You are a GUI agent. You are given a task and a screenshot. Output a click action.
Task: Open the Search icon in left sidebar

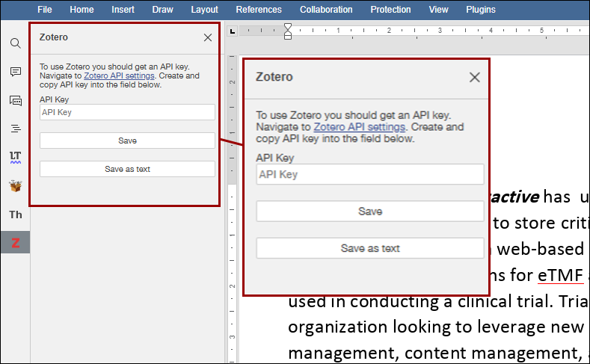15,43
